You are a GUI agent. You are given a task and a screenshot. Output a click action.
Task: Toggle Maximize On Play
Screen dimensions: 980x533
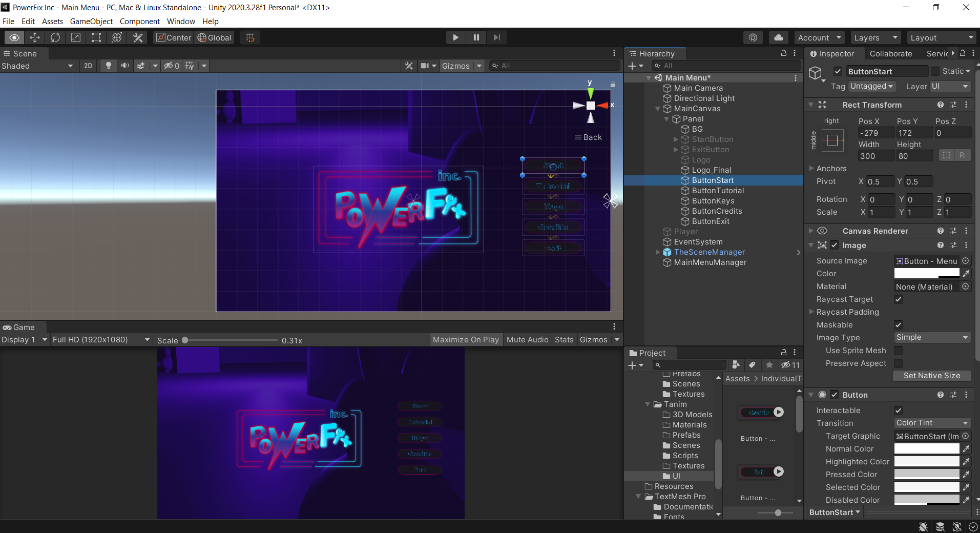click(x=466, y=340)
